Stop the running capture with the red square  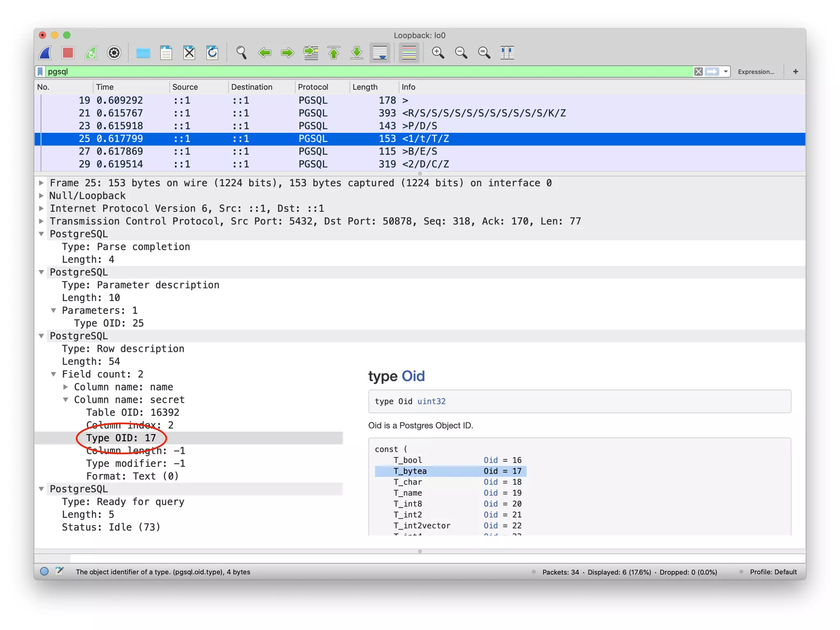point(68,52)
